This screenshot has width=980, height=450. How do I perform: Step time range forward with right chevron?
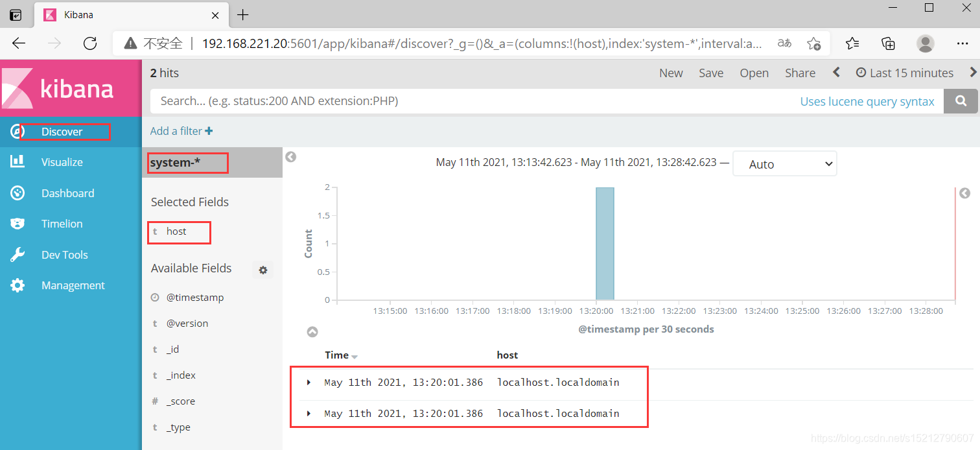(x=973, y=73)
